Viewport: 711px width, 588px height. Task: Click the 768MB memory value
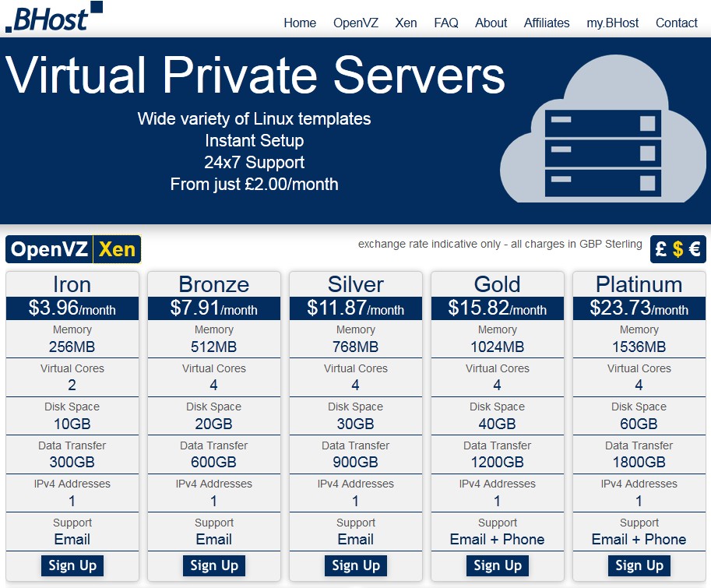click(x=356, y=347)
